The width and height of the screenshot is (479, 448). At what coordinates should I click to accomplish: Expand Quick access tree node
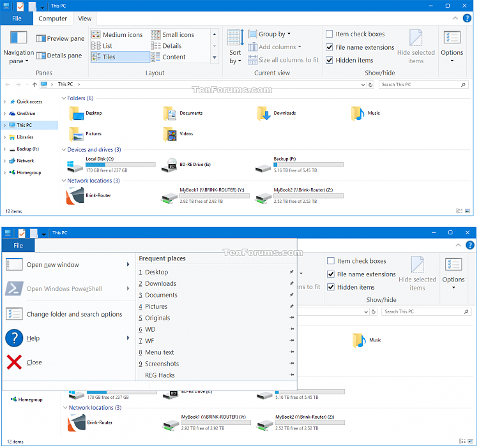point(4,101)
